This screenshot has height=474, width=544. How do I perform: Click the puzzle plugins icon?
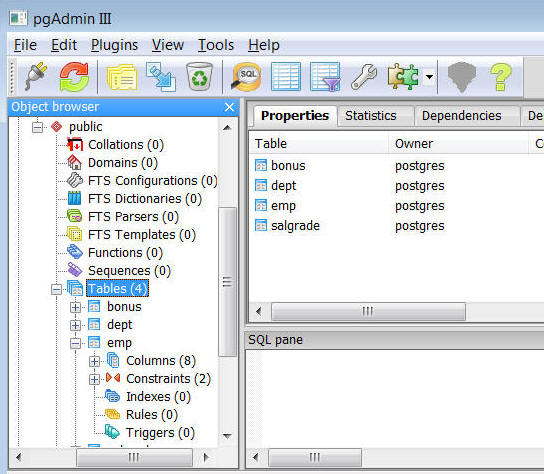pos(403,76)
